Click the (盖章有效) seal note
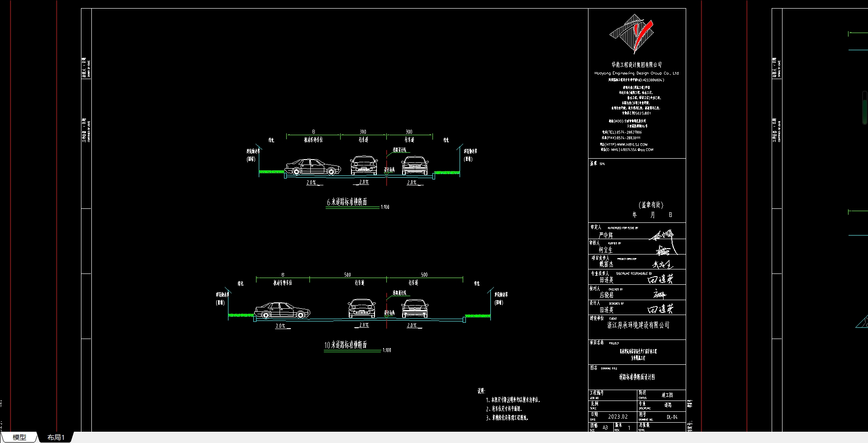 [x=651, y=205]
